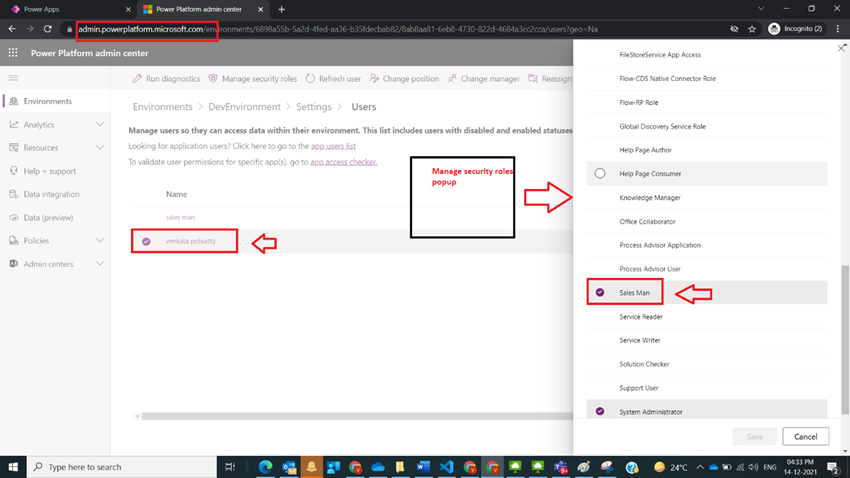
Task: Expand the Analytics navigation group
Action: pyautogui.click(x=100, y=125)
